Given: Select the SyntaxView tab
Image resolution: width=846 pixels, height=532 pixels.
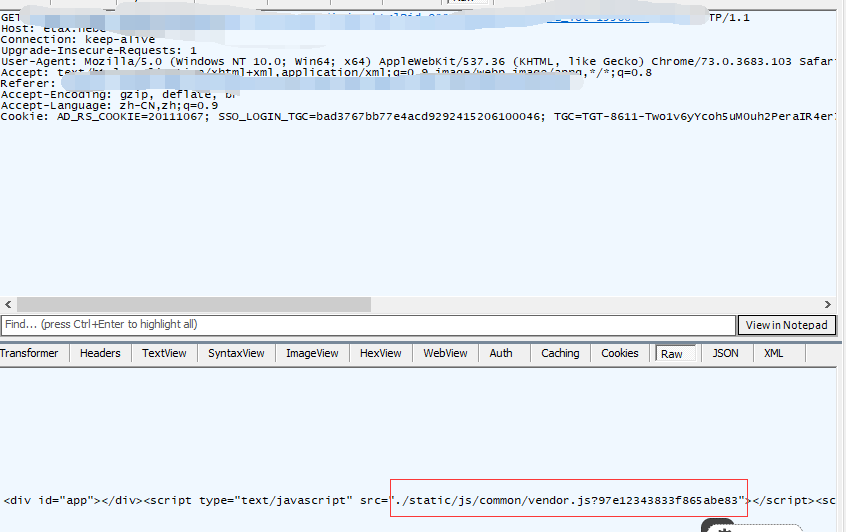Looking at the screenshot, I should point(236,353).
